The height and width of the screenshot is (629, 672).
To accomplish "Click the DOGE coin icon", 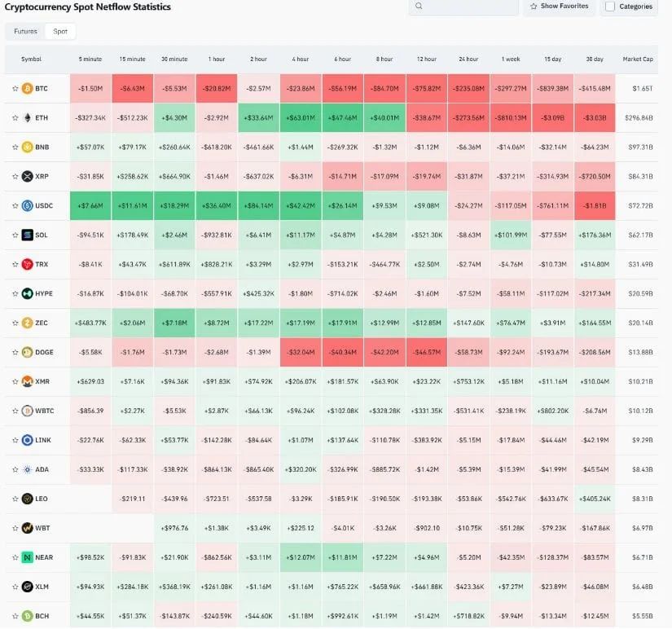I will pos(27,352).
